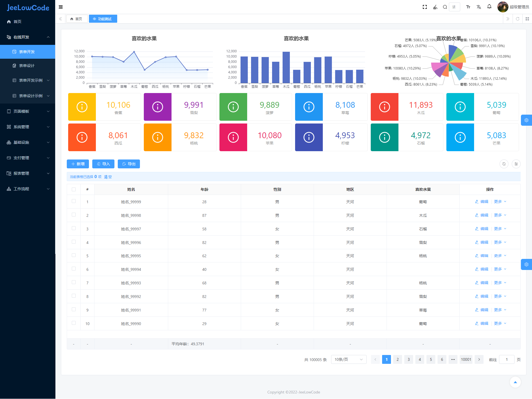Select 表单设计 in the sidebar
The image size is (532, 399).
tap(27, 66)
